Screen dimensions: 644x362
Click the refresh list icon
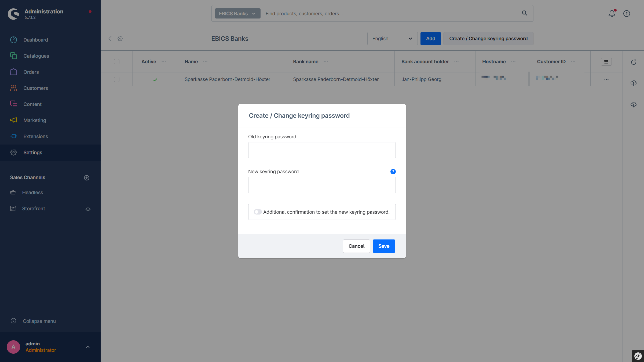(634, 62)
